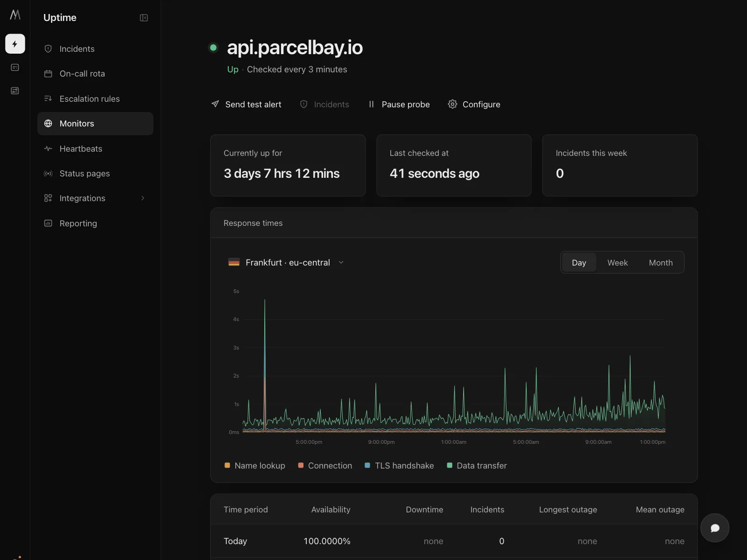Open the Reporting section

coord(95,223)
